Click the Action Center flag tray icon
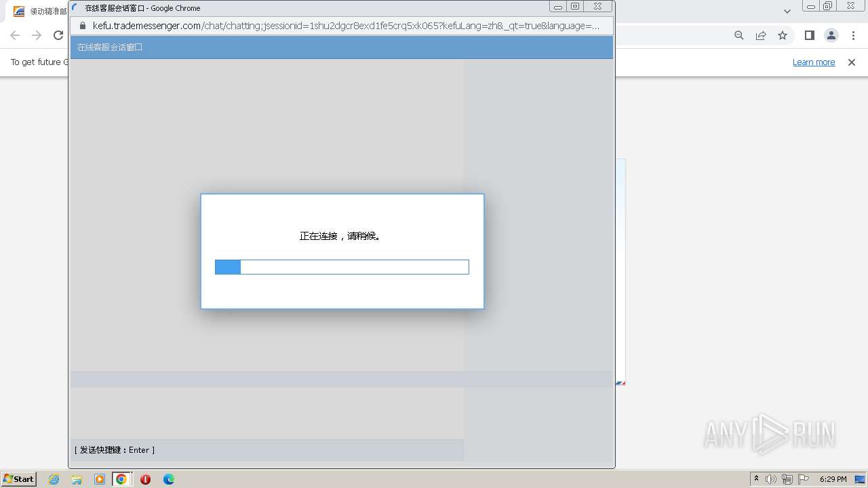This screenshot has width=868, height=488. [x=804, y=479]
